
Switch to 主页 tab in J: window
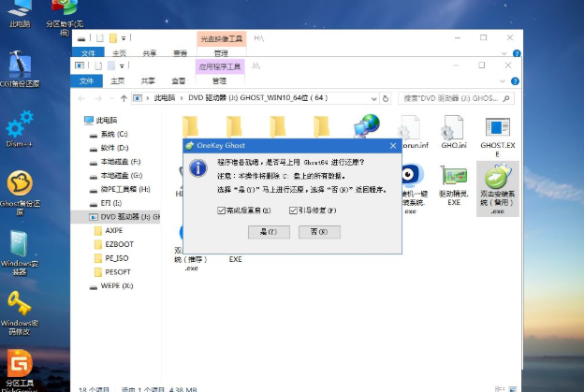point(117,80)
